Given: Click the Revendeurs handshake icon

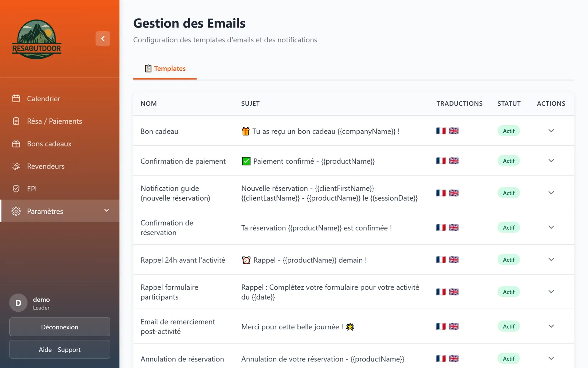Looking at the screenshot, I should tap(16, 166).
